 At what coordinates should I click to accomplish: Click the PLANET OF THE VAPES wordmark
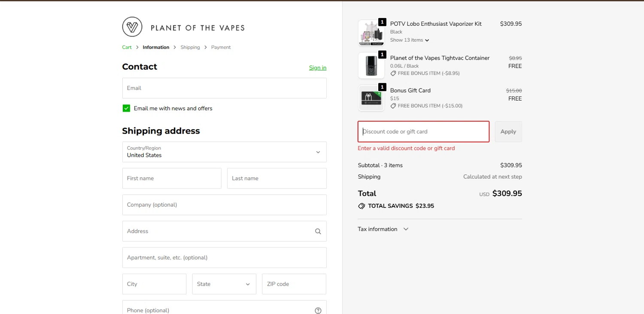point(197,28)
